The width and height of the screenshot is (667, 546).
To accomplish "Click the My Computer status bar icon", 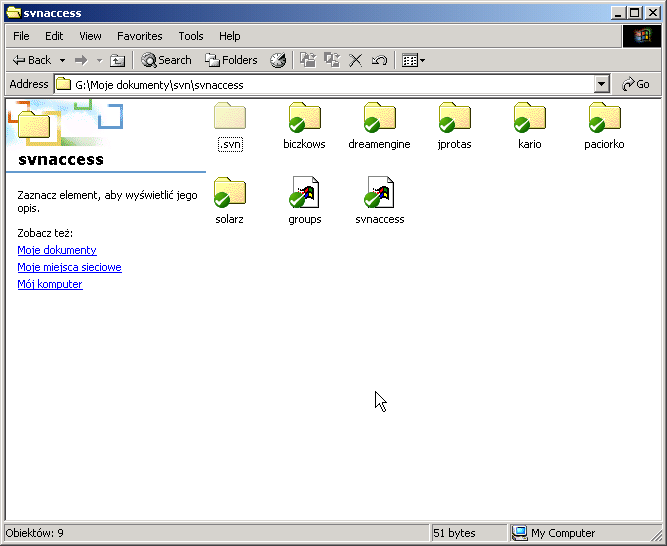I will [x=519, y=533].
